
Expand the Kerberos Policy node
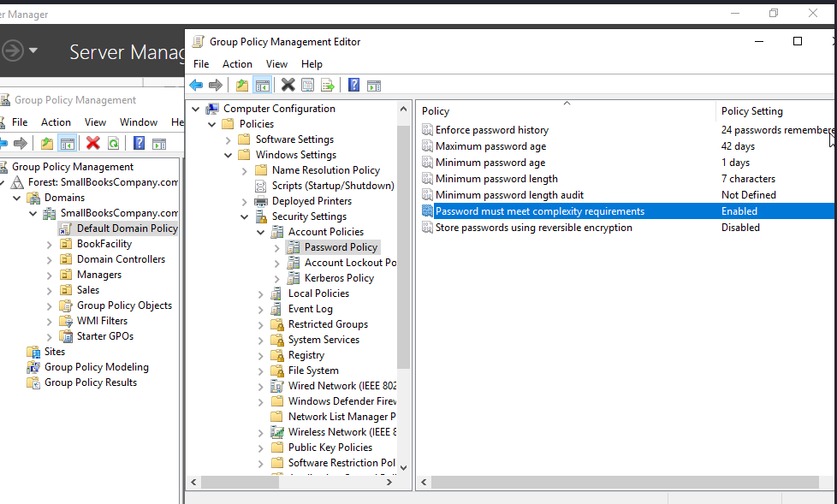coord(276,279)
